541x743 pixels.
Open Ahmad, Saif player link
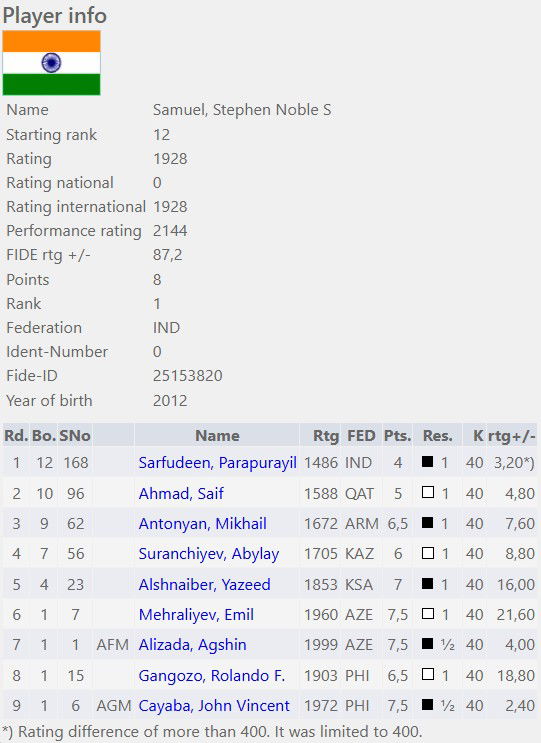coord(181,494)
